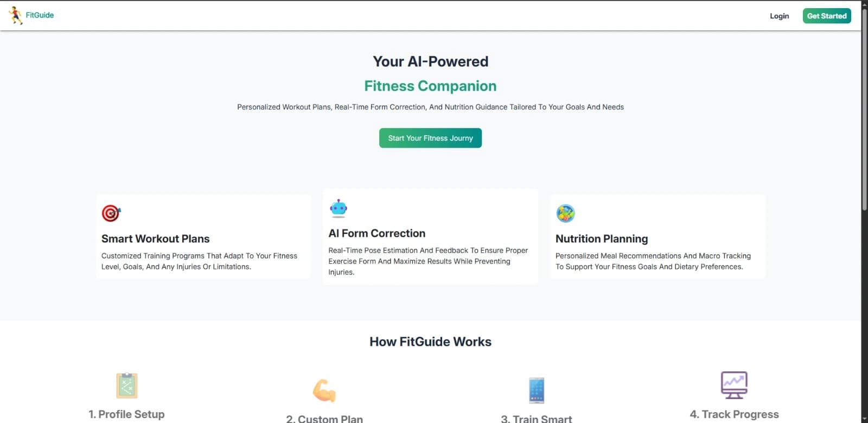This screenshot has width=868, height=423.
Task: Open the Login link in the header
Action: click(x=779, y=16)
